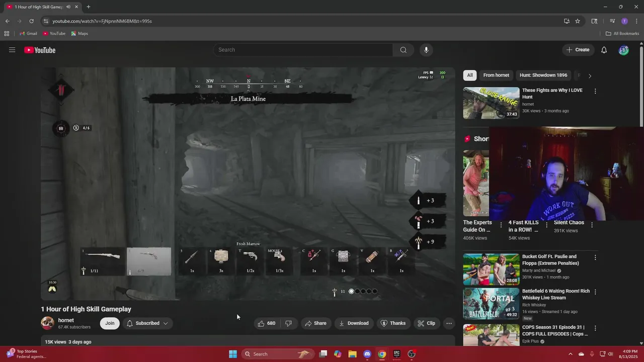The height and width of the screenshot is (362, 644).
Task: Go back in the browser
Action: tap(7, 21)
